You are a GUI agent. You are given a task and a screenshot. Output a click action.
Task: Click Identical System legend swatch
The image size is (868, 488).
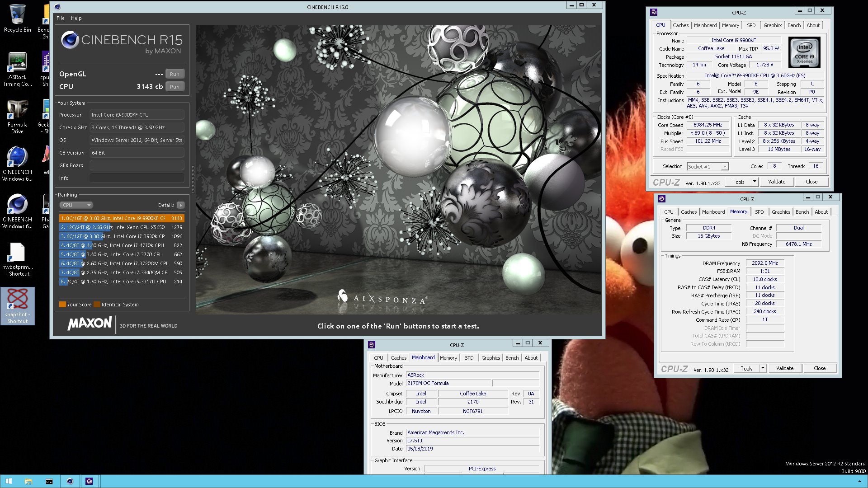(x=97, y=305)
